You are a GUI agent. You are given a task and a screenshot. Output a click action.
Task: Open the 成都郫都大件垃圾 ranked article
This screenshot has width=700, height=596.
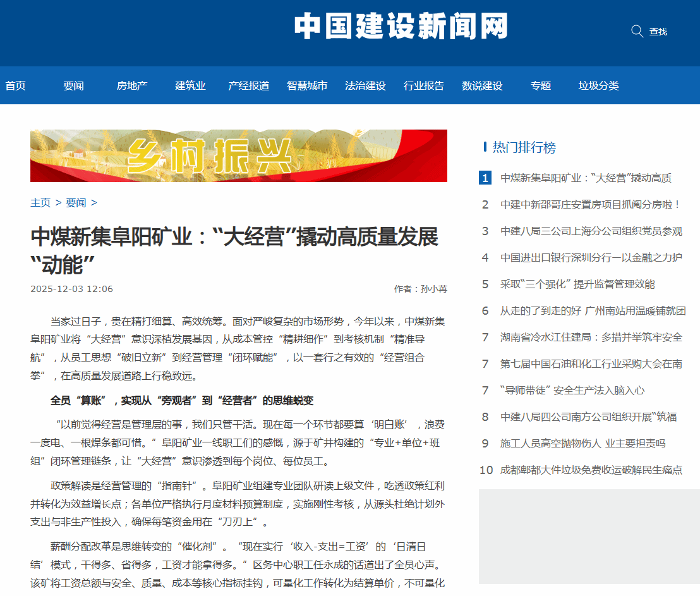pyautogui.click(x=591, y=470)
